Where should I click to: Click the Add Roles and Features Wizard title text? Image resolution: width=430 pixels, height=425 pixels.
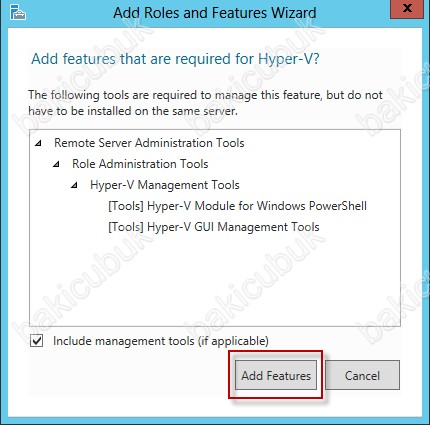tap(215, 13)
